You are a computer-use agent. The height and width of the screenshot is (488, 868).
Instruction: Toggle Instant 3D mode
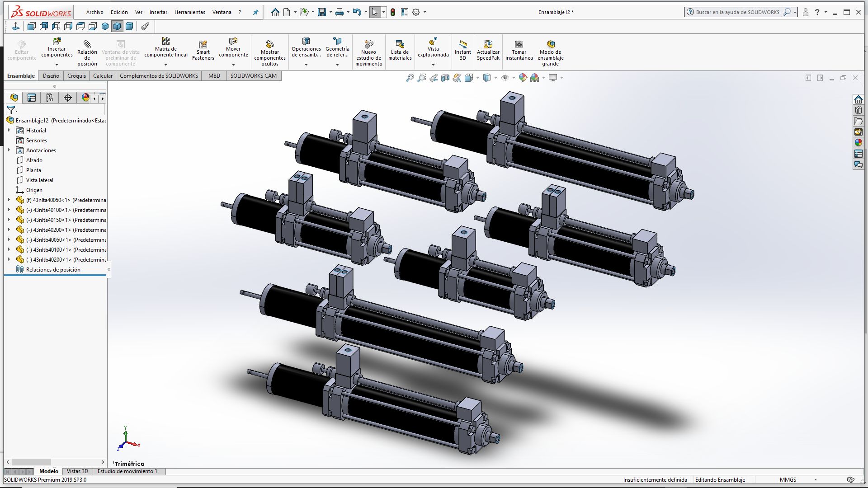click(462, 50)
